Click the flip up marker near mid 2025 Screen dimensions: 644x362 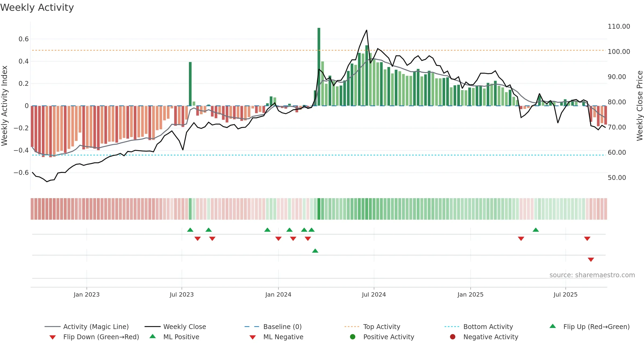tap(536, 230)
